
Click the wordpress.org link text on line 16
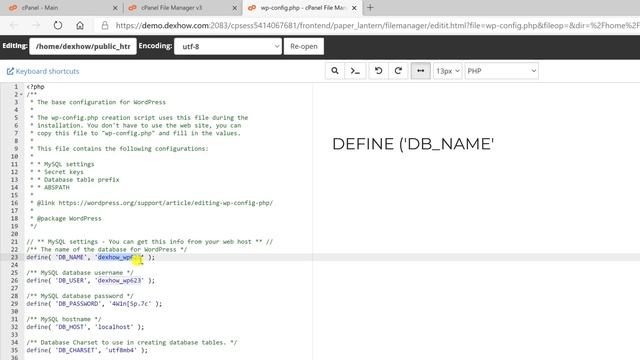165,203
